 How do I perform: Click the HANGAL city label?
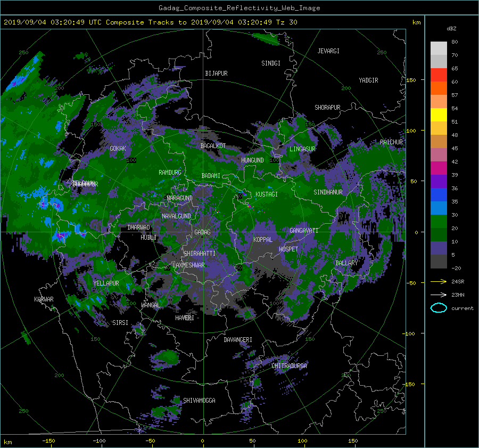[x=150, y=305]
